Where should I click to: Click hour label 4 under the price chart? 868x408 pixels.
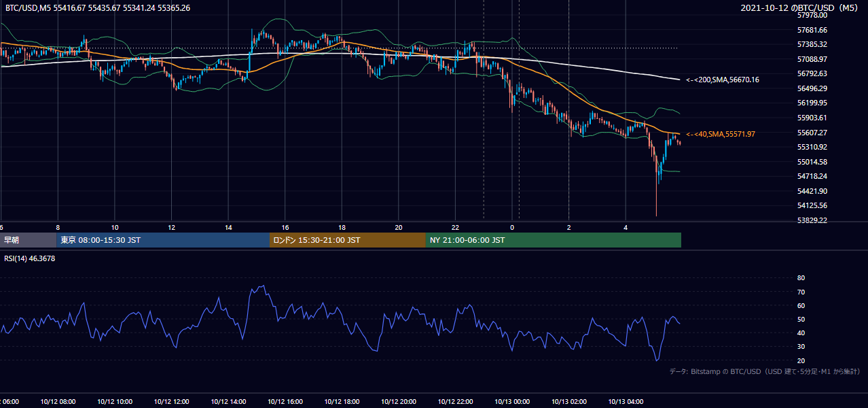pyautogui.click(x=626, y=227)
